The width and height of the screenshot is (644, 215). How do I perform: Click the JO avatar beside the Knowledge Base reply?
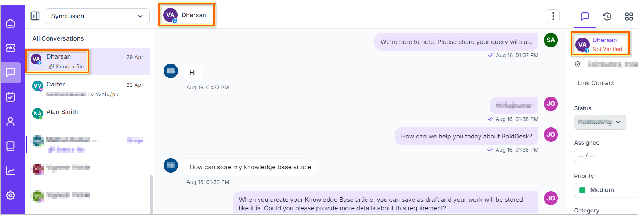pos(550,198)
